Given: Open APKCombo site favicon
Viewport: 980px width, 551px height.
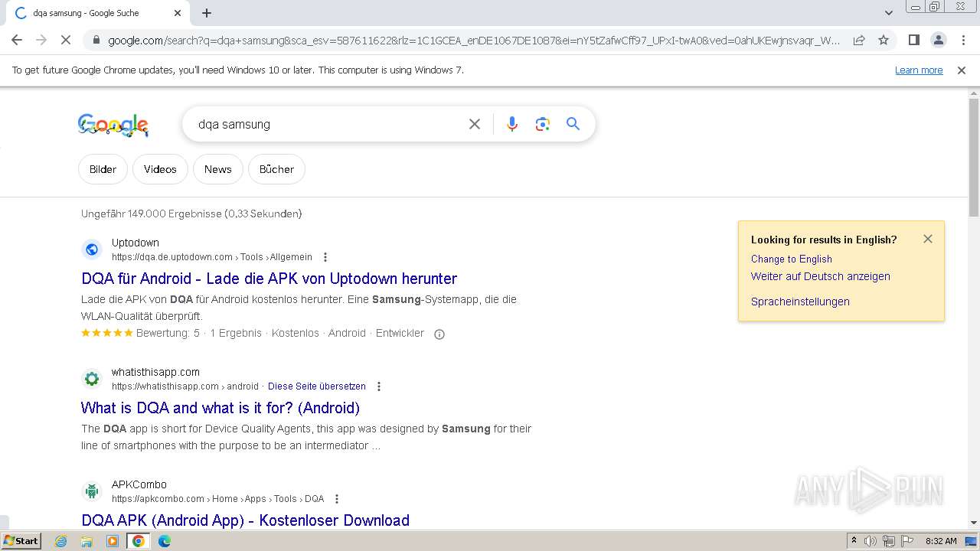Looking at the screenshot, I should click(x=92, y=491).
